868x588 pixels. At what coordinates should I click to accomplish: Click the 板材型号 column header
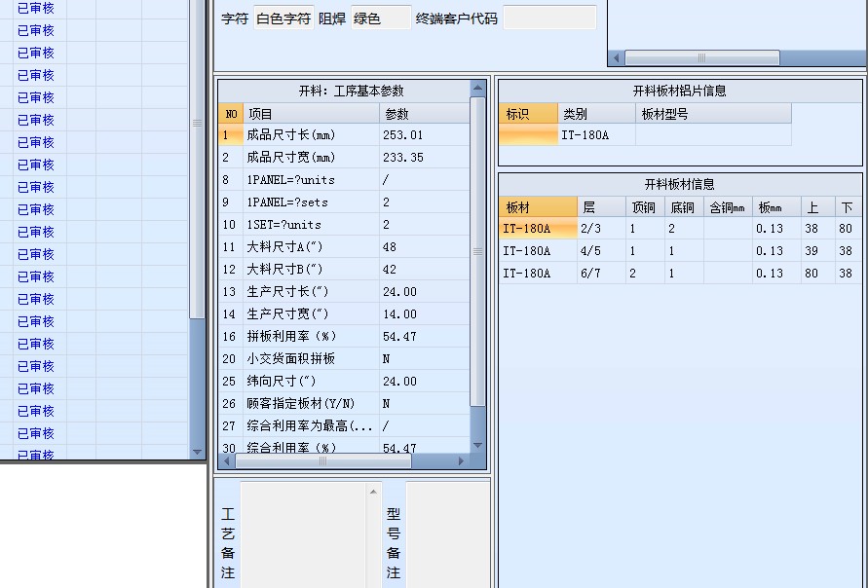pyautogui.click(x=713, y=114)
